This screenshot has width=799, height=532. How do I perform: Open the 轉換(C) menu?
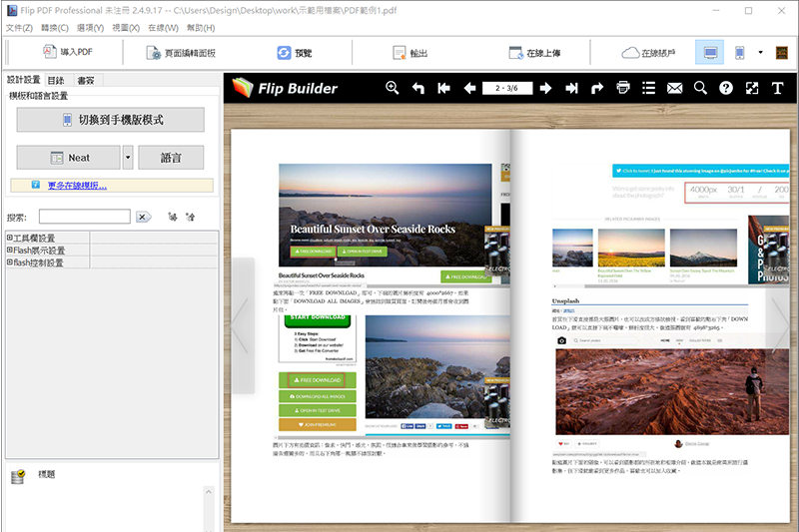pyautogui.click(x=55, y=28)
